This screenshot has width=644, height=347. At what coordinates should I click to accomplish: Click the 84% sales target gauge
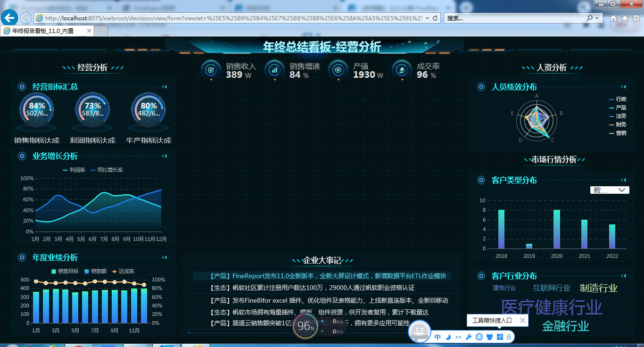(x=37, y=110)
